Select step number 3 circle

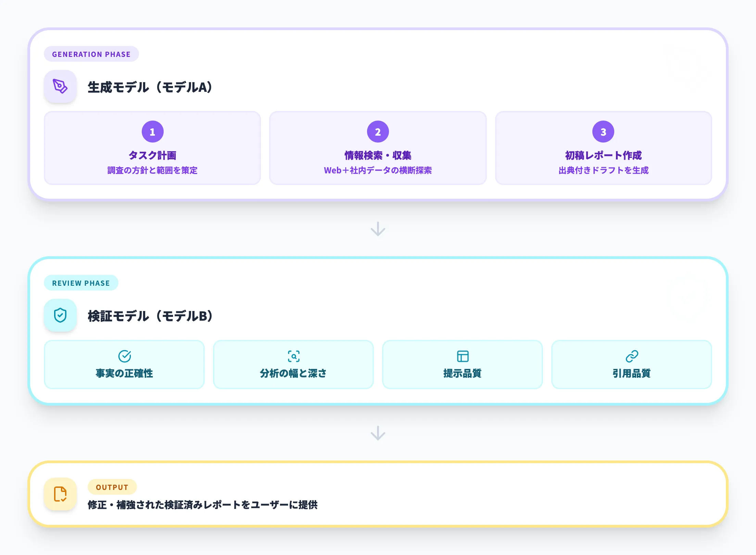coord(603,131)
